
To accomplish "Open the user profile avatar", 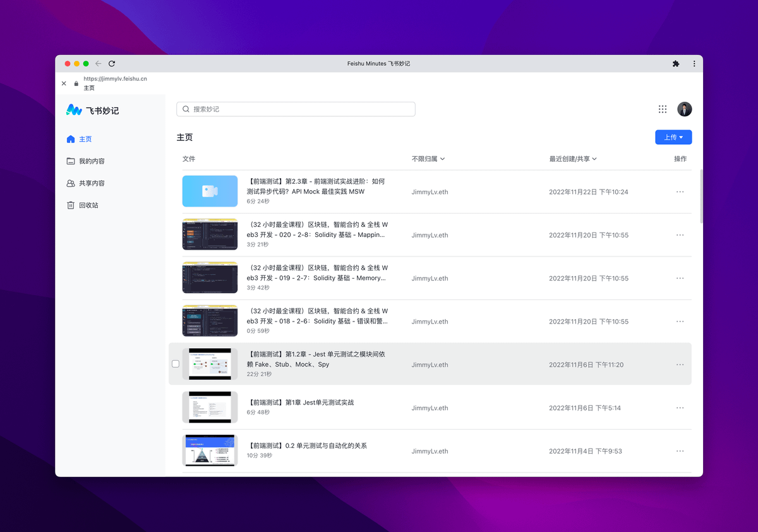I will [684, 109].
